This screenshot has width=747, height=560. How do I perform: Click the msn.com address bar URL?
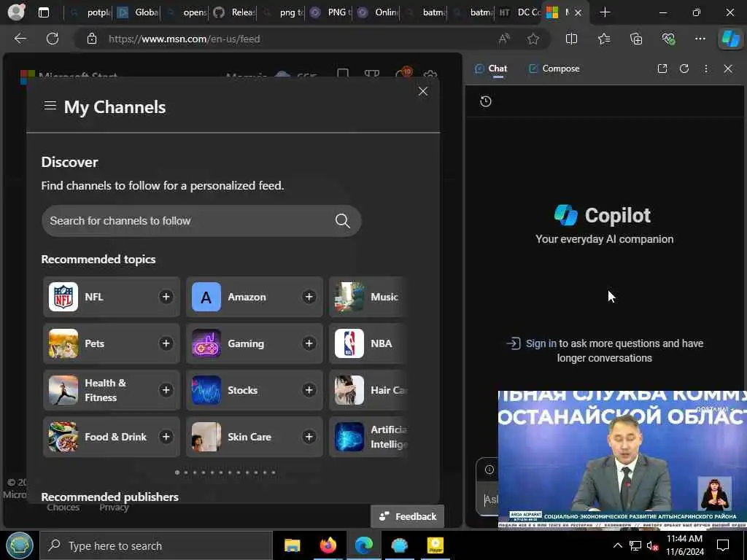point(185,39)
